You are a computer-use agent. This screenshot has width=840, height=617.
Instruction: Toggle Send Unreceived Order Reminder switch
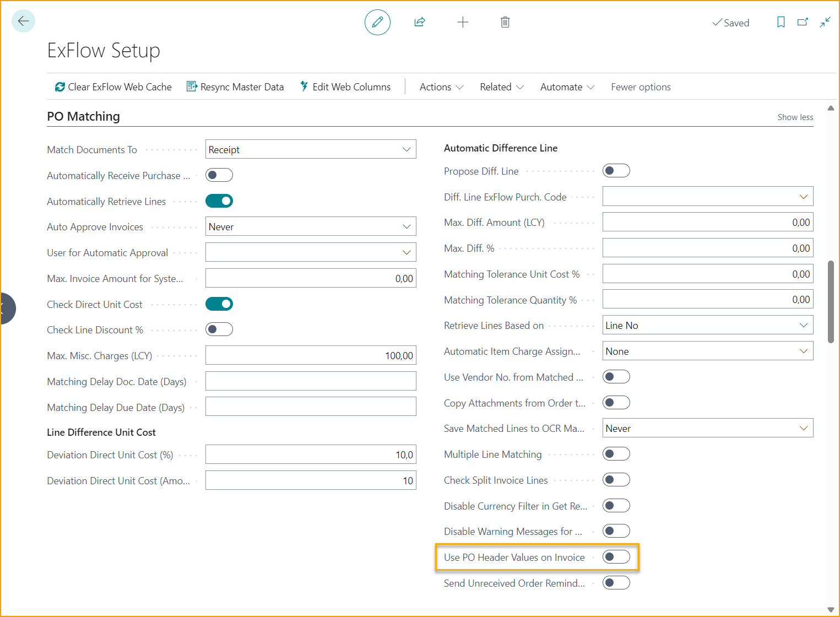[x=616, y=583]
